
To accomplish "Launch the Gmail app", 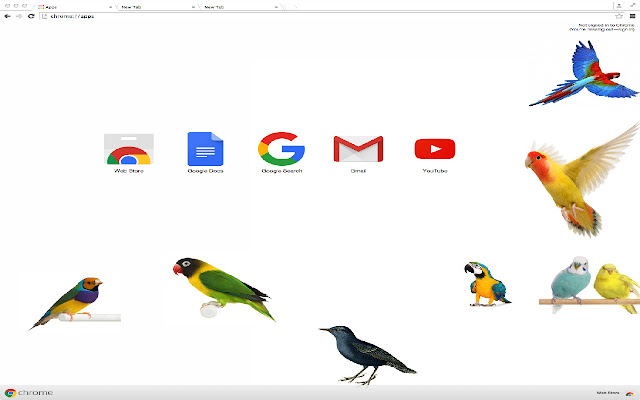I will tap(358, 154).
